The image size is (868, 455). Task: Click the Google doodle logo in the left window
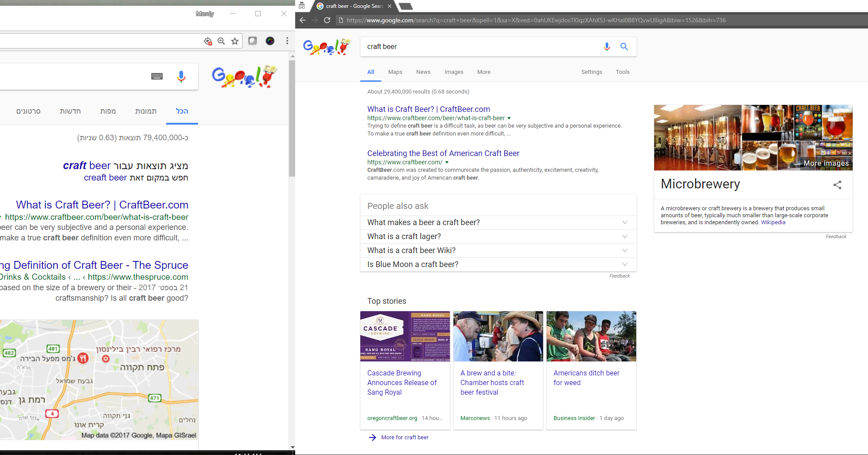click(244, 76)
